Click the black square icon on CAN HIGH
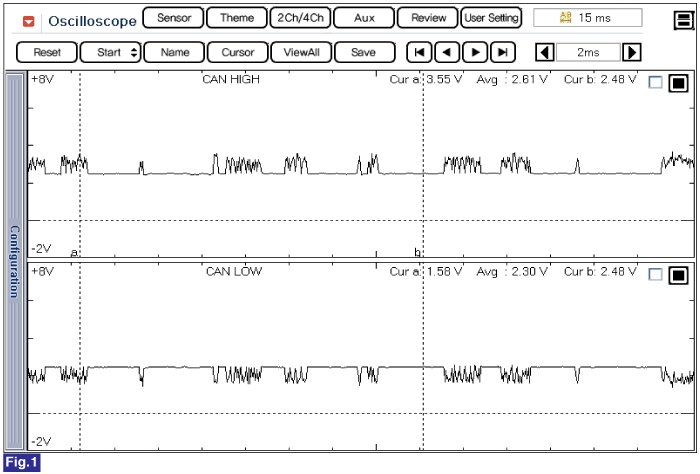The height and width of the screenshot is (474, 700). (x=678, y=83)
